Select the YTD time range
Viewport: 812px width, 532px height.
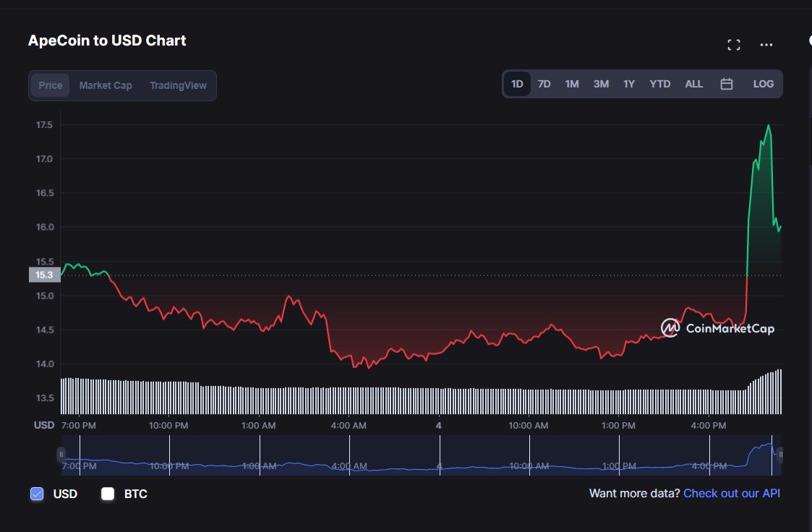(x=659, y=84)
